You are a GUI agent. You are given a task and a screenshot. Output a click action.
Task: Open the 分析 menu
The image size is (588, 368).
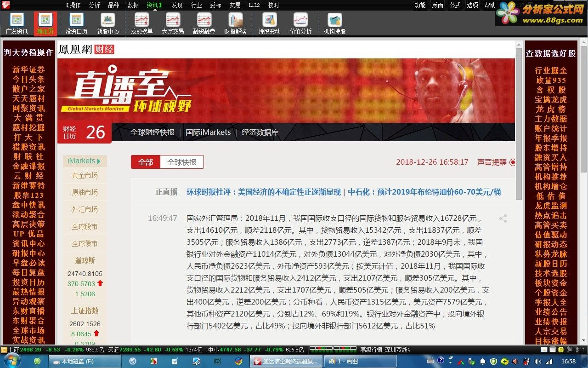coord(95,5)
